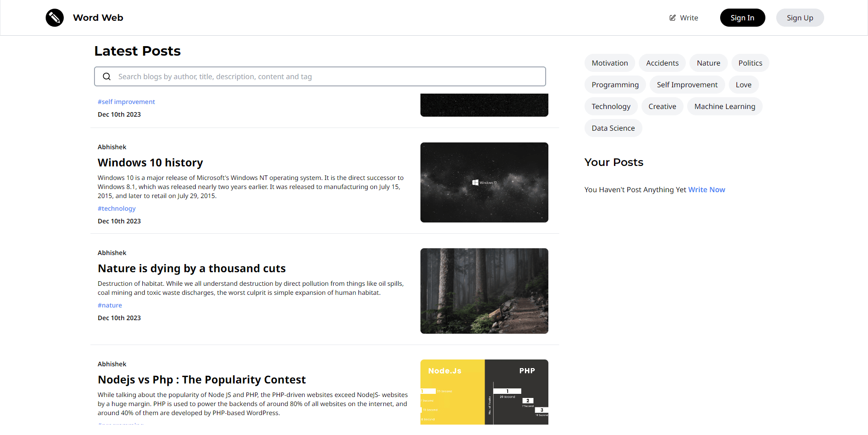This screenshot has height=435, width=868.
Task: Click Dec 10th 2023 under #technology
Action: (119, 221)
